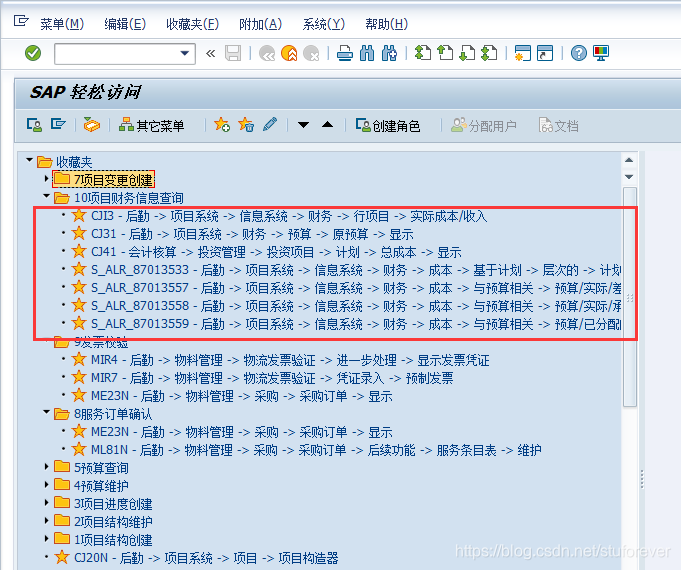
Task: Create a new session window icon
Action: point(523,53)
